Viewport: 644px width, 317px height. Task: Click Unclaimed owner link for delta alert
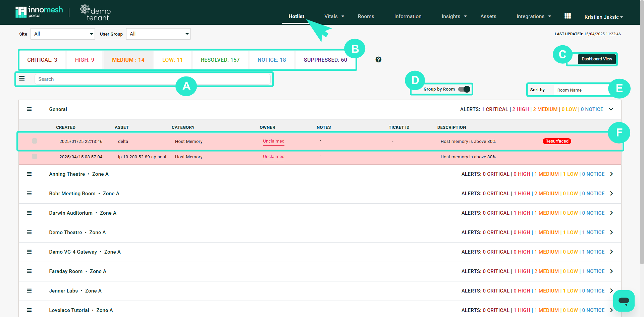click(x=274, y=141)
